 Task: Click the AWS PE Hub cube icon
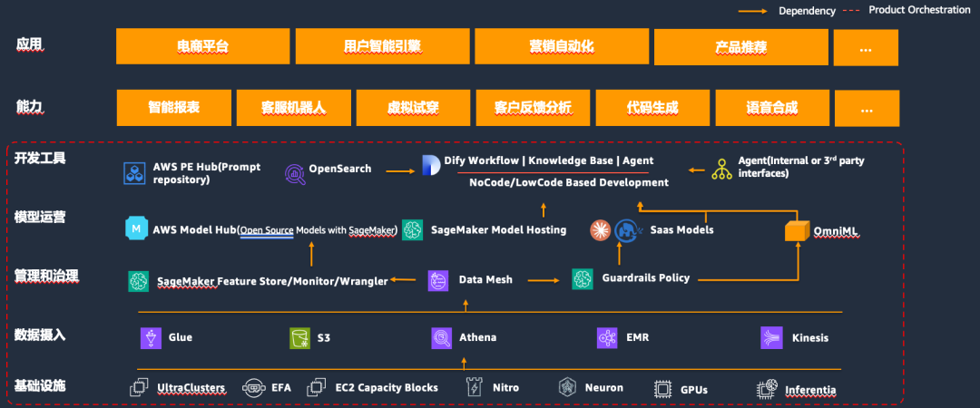pyautogui.click(x=134, y=173)
